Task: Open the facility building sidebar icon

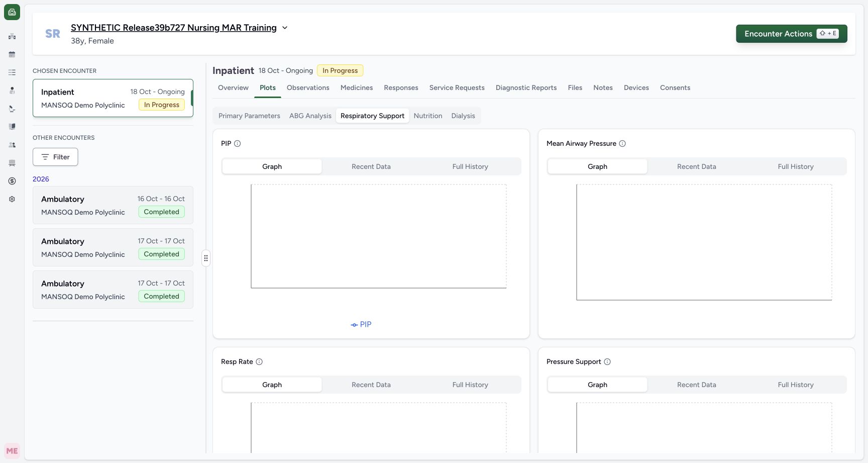Action: 12,36
